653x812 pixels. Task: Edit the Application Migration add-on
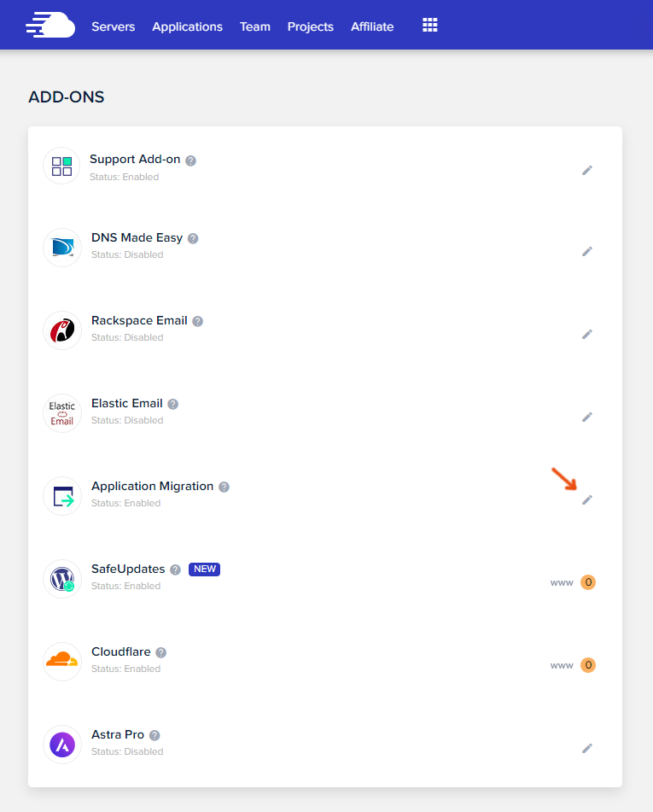tap(586, 500)
